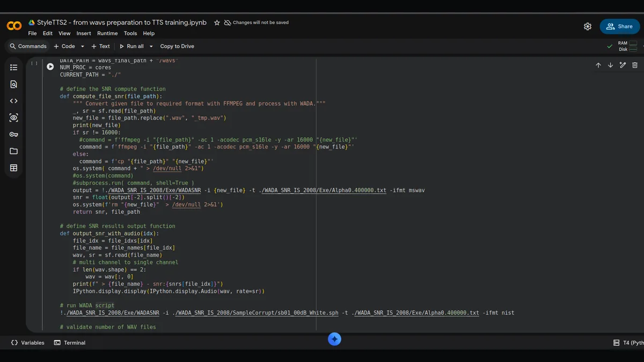Add a new Code cell

coord(64,46)
